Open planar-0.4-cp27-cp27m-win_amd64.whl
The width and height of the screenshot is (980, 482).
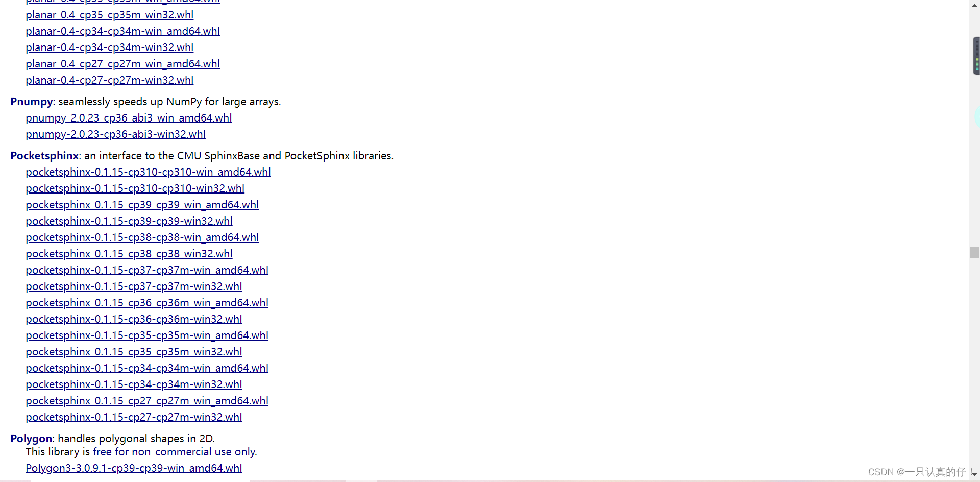(x=123, y=64)
